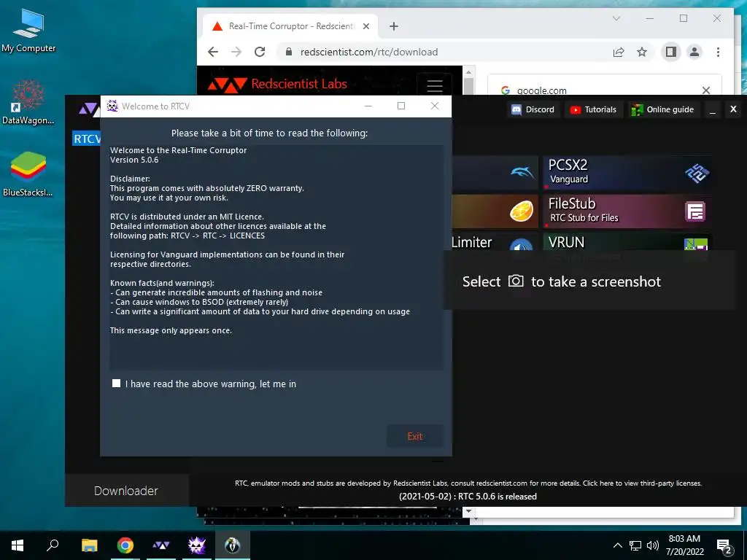
Task: Open the Tutorials YouTube button
Action: [x=593, y=109]
